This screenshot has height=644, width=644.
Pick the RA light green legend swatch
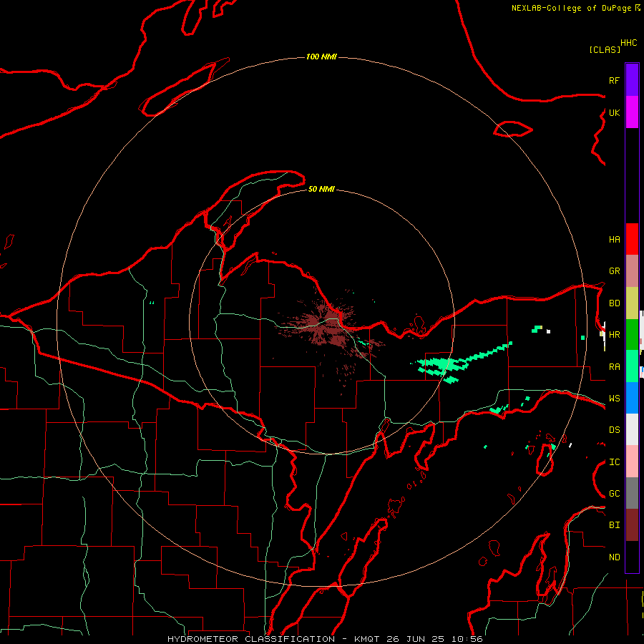coord(632,366)
